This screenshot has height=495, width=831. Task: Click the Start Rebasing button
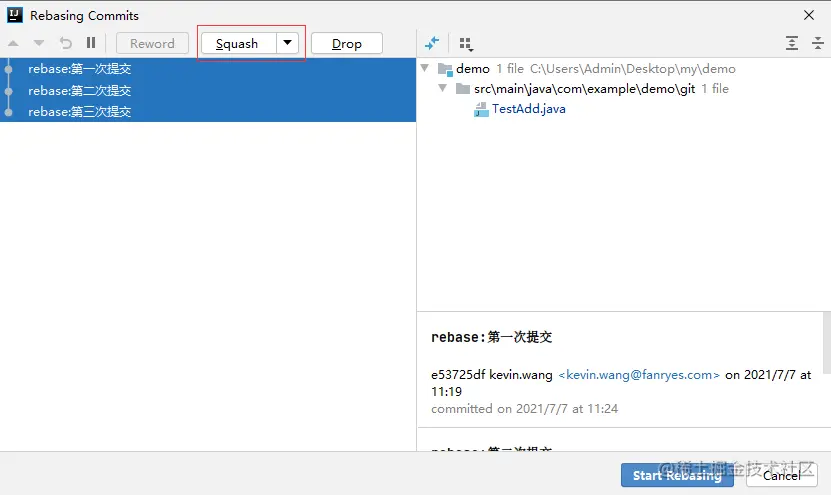(x=677, y=475)
